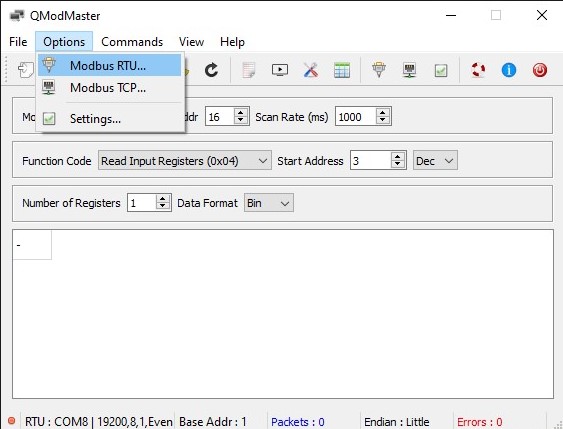This screenshot has height=429, width=563.
Task: Click the 'Base Addr : 1' status entry
Action: pyautogui.click(x=213, y=421)
